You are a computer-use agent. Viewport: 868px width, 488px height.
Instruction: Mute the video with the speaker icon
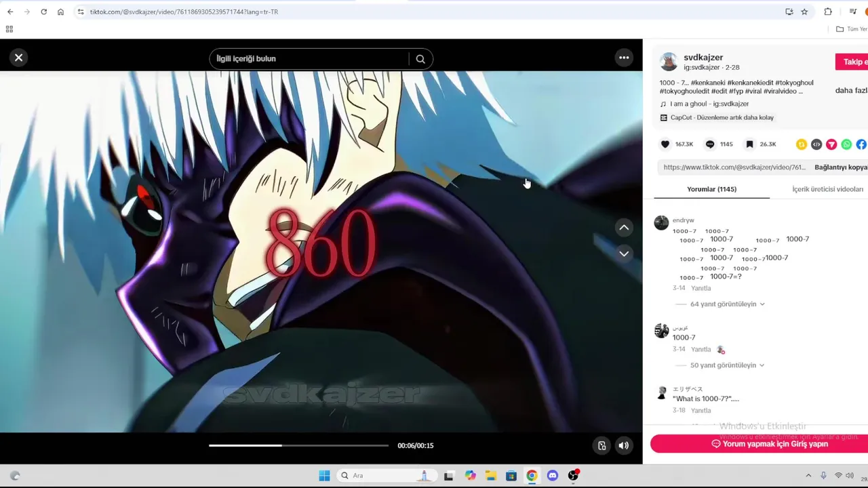624,445
